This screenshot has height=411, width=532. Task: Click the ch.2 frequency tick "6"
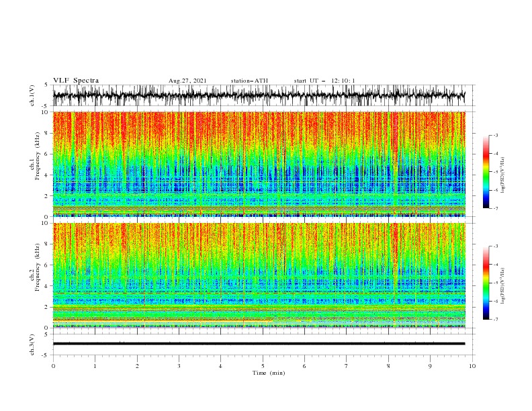click(x=47, y=265)
